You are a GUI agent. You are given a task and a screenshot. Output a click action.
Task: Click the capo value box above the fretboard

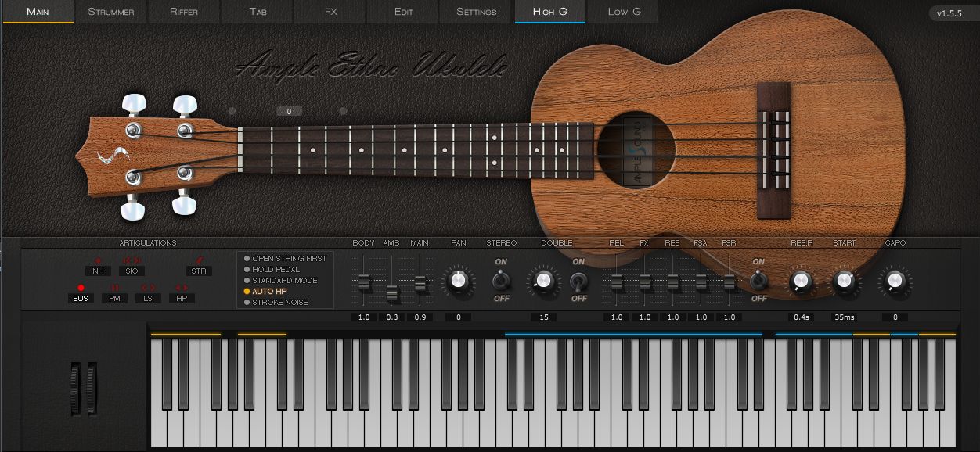(x=289, y=111)
